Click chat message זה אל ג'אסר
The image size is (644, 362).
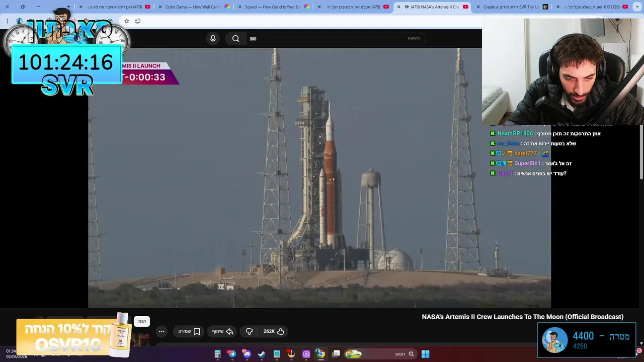click(x=558, y=163)
